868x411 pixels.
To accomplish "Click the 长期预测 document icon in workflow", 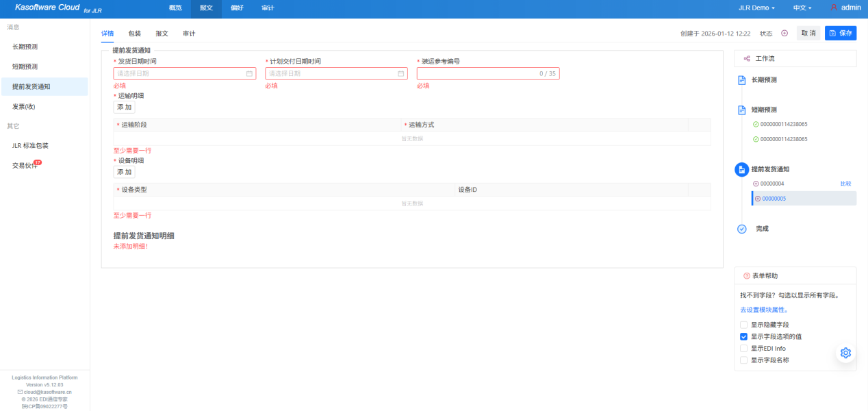I will coord(741,80).
